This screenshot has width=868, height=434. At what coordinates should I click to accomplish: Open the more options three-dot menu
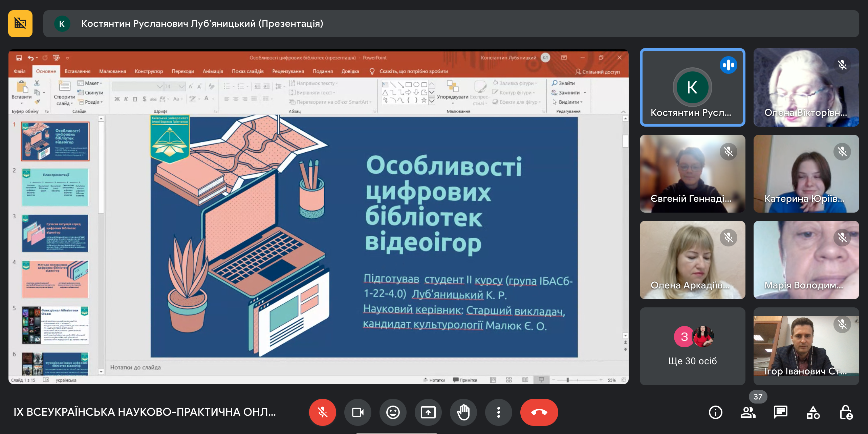498,412
